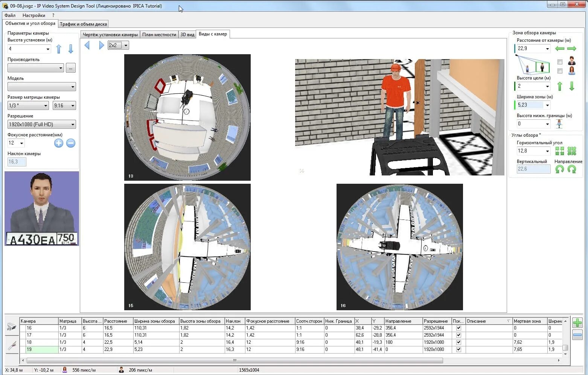The image size is (588, 375).
Task: Click the camera table horizontal scrollbar
Action: click(x=235, y=360)
